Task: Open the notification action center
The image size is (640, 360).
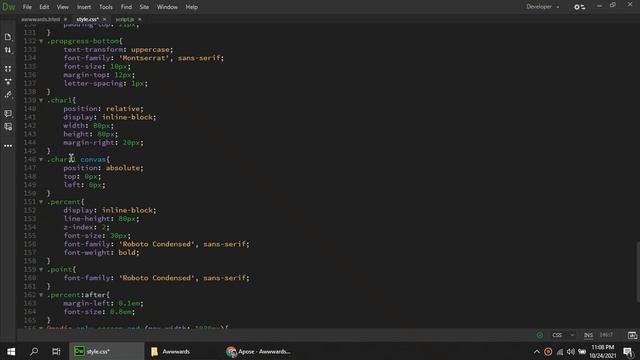Action: 629,352
